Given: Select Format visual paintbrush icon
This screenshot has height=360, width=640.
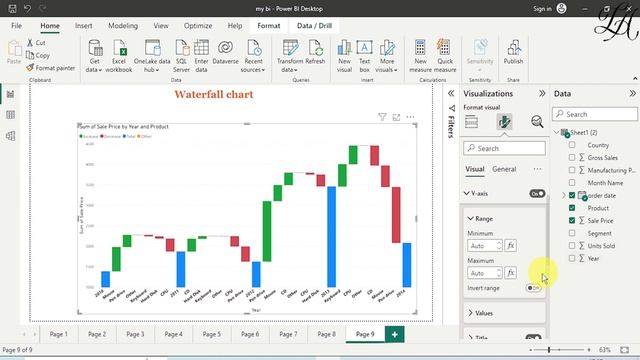Looking at the screenshot, I should [504, 122].
